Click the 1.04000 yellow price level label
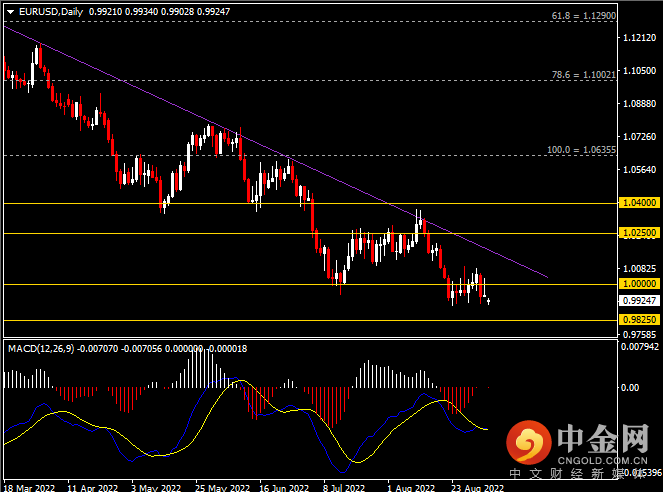Screen dimensions: 663x492 pos(639,203)
